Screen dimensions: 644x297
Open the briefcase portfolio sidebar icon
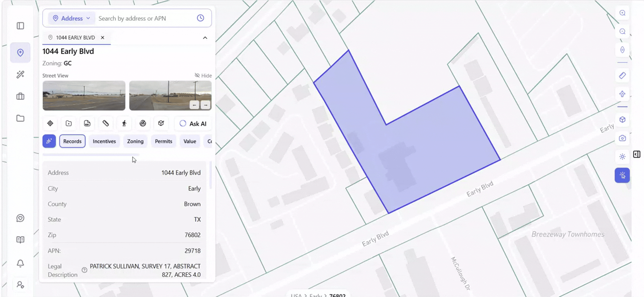20,96
